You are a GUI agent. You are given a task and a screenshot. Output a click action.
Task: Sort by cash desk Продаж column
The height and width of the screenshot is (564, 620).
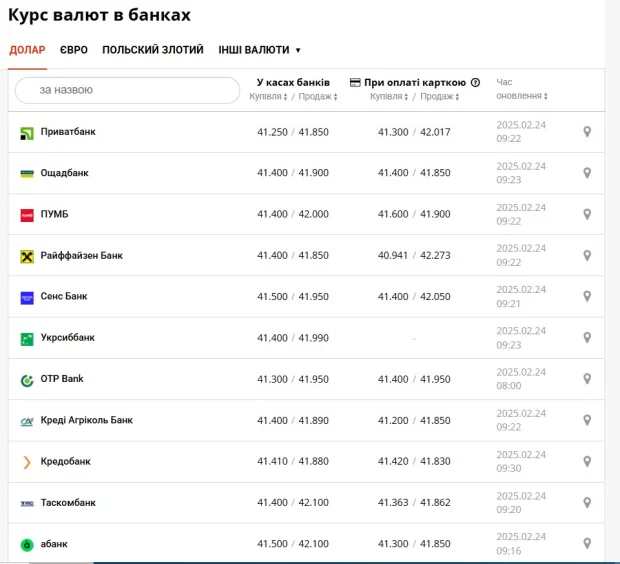(x=320, y=97)
